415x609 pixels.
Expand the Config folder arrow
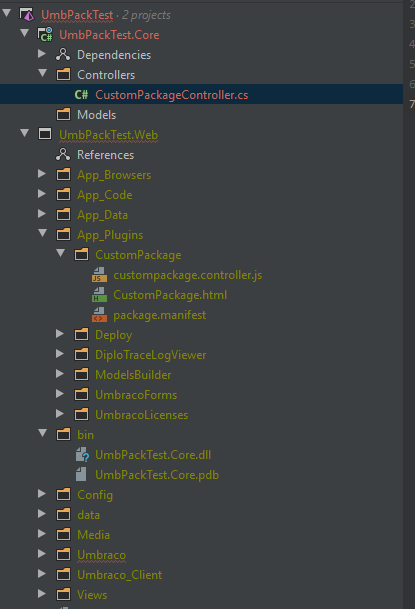click(x=42, y=494)
